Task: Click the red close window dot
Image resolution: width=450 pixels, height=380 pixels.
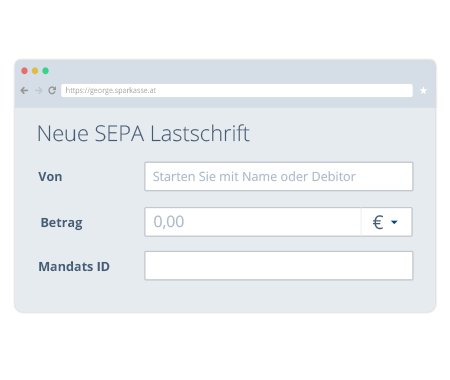Action: coord(24,71)
